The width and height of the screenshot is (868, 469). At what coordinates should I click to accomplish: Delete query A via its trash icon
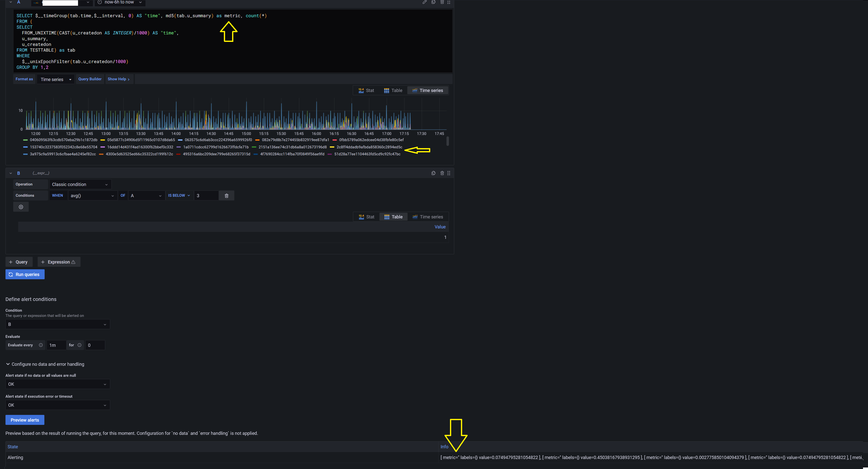click(x=442, y=2)
